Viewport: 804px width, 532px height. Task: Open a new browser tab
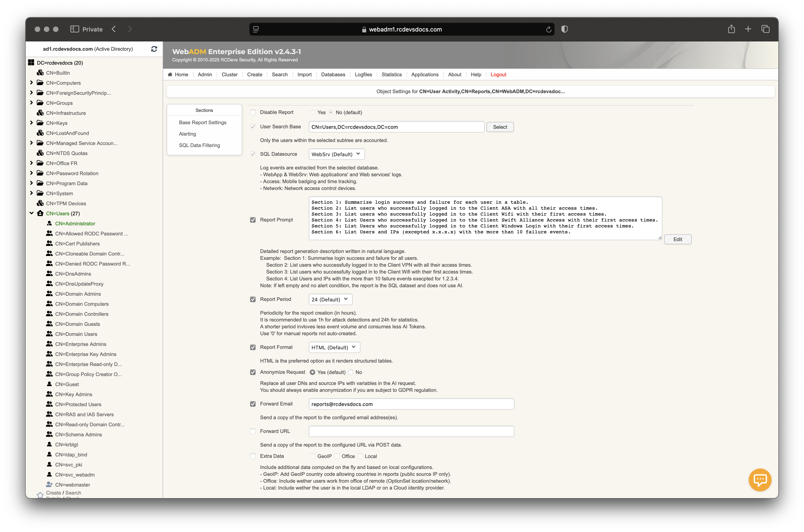click(x=748, y=29)
